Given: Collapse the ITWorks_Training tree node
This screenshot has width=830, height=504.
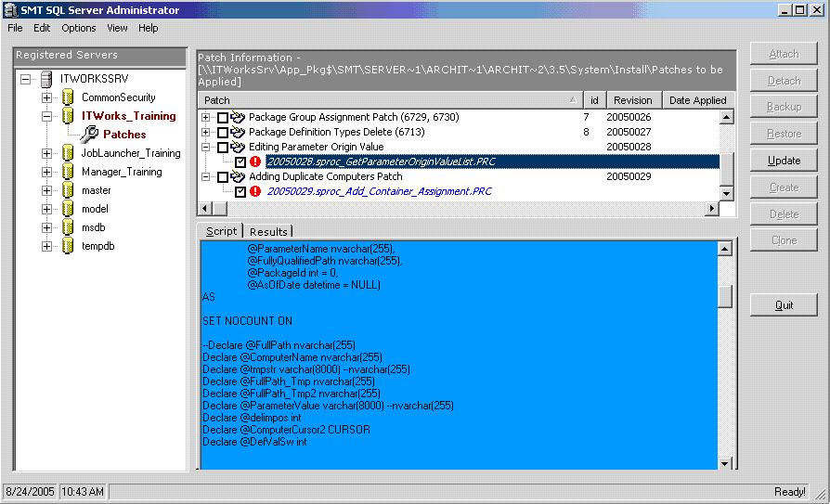Looking at the screenshot, I should pos(46,116).
